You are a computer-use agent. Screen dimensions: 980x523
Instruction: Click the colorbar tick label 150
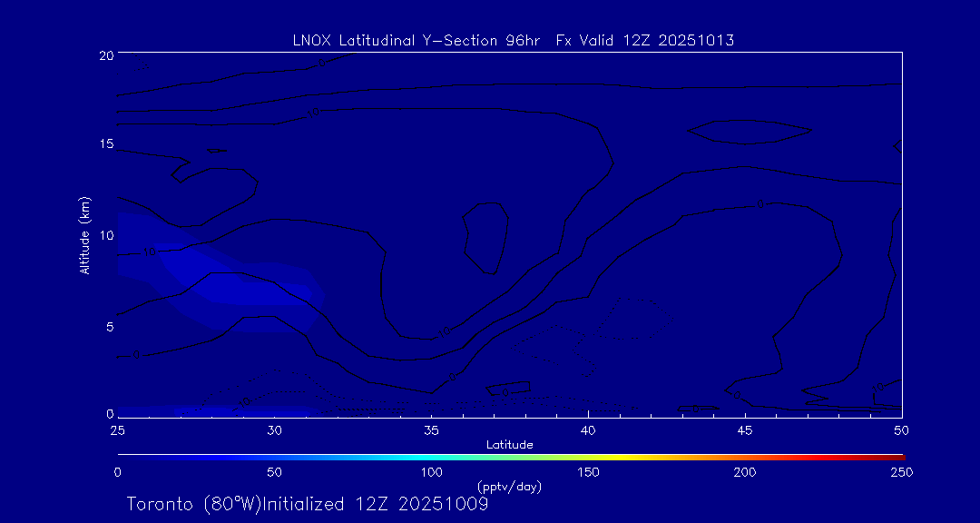pyautogui.click(x=588, y=472)
